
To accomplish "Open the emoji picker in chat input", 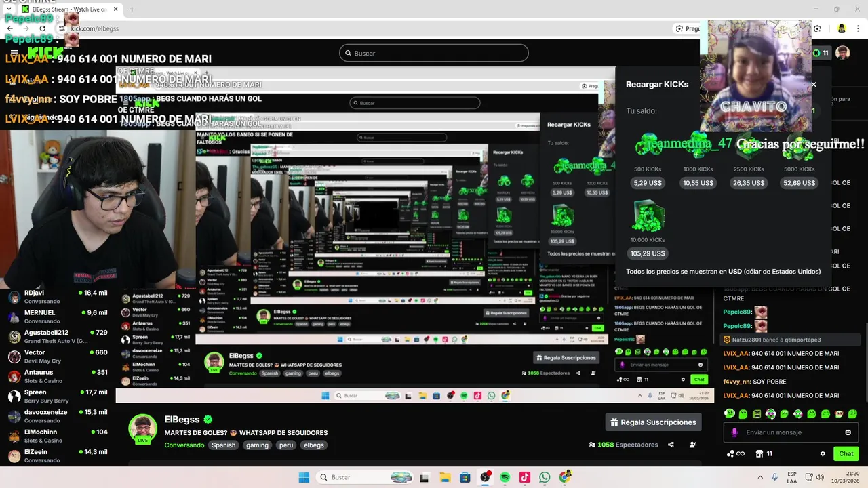I will [x=848, y=432].
